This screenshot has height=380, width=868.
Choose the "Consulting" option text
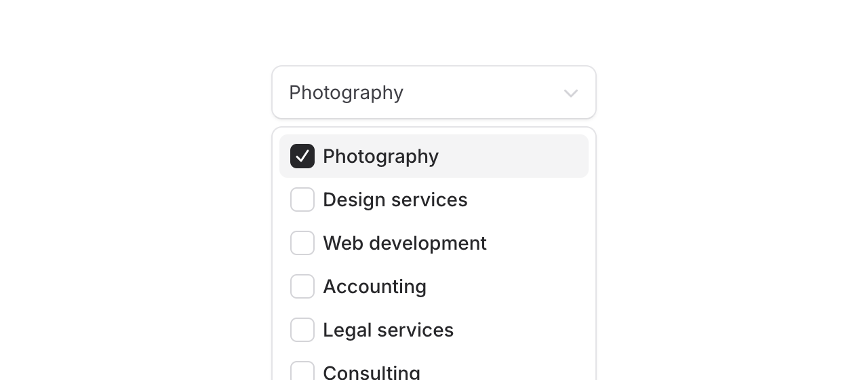[371, 373]
